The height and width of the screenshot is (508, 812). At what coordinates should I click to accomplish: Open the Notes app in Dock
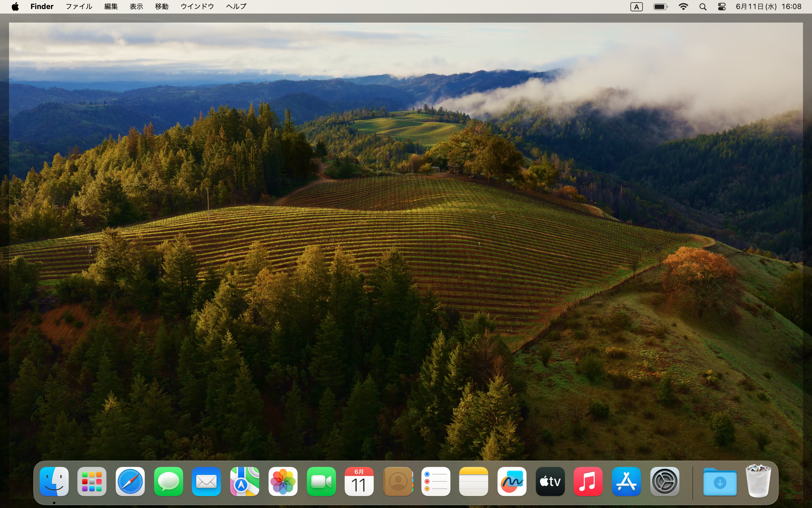[473, 481]
